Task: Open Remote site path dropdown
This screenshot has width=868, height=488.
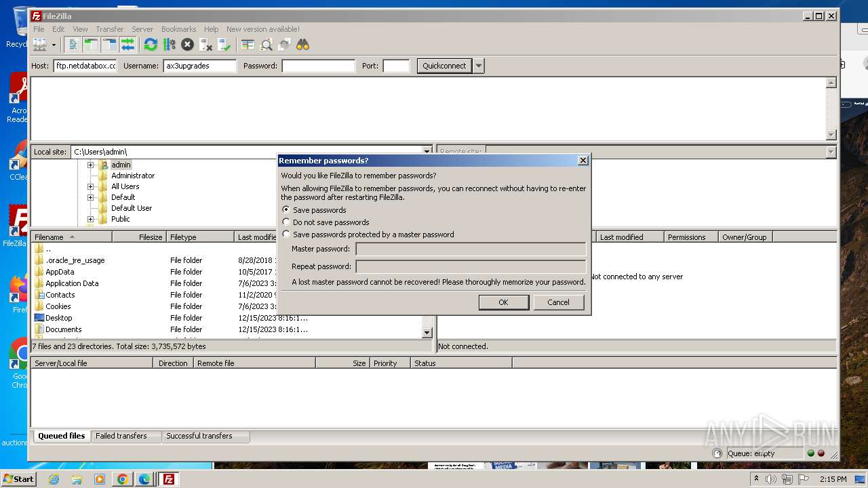Action: tap(831, 152)
